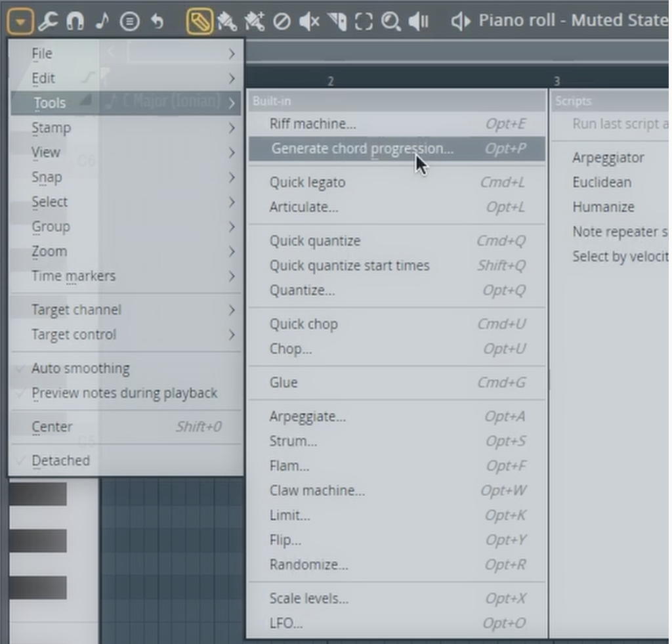672x644 pixels.
Task: Expand the Zoom submenu
Action: coord(126,251)
